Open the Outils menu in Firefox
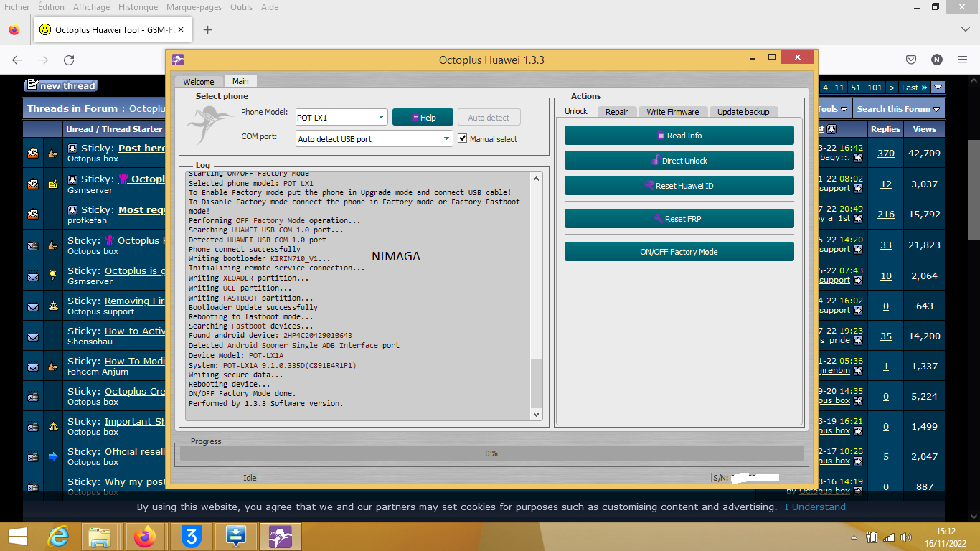Image resolution: width=980 pixels, height=551 pixels. pyautogui.click(x=242, y=7)
